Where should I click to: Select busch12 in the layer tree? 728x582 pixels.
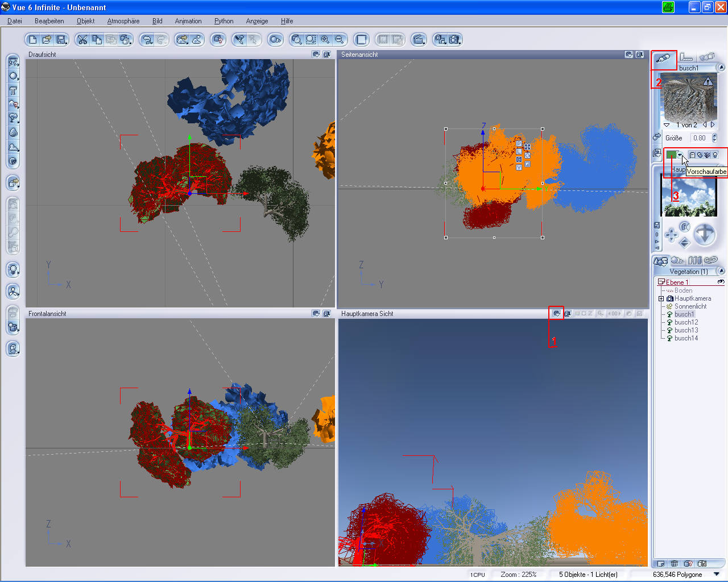tap(686, 322)
